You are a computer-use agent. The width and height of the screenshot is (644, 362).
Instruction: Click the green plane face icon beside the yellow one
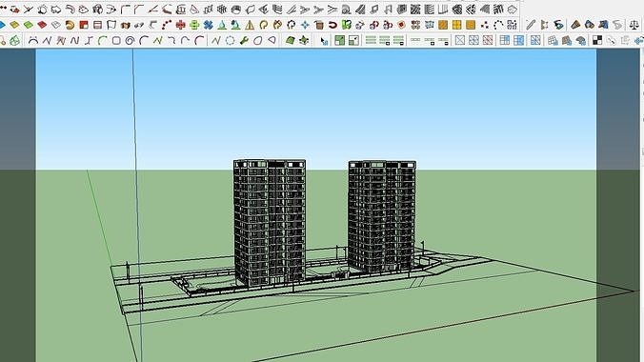[29, 25]
